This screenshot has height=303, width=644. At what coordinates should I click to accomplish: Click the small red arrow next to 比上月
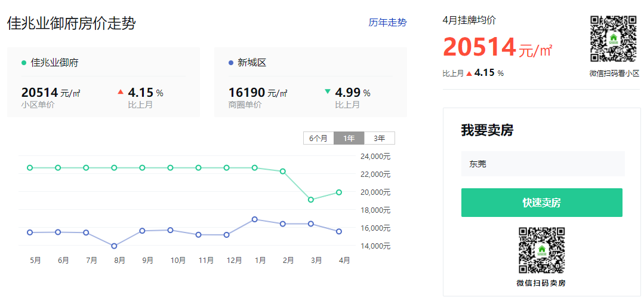(x=469, y=74)
